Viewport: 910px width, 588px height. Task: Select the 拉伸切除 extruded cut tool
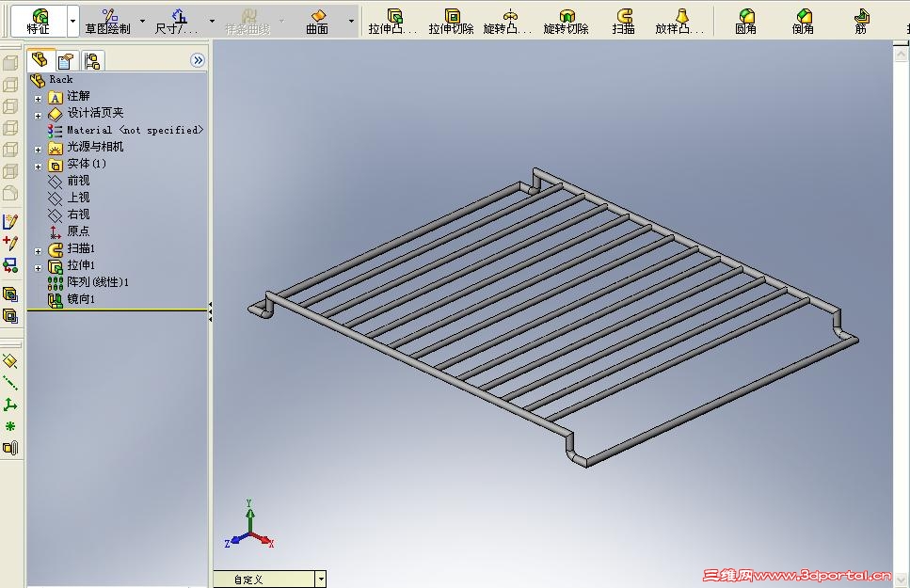[451, 22]
